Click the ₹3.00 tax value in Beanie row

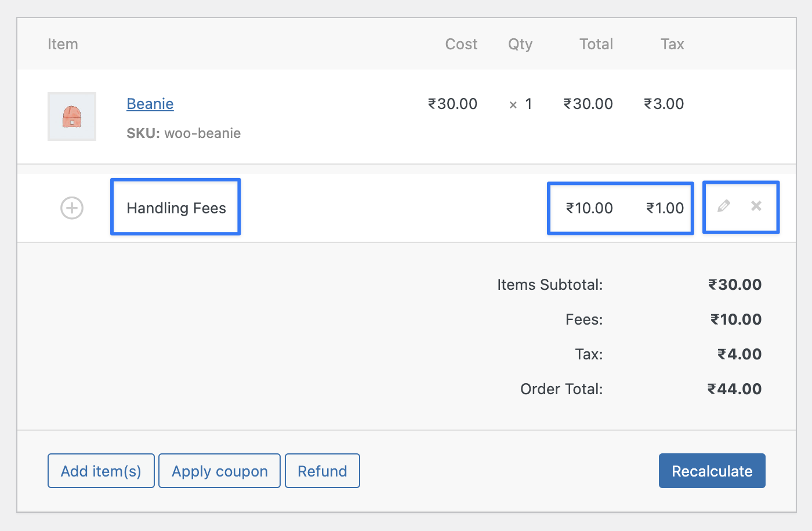(664, 104)
